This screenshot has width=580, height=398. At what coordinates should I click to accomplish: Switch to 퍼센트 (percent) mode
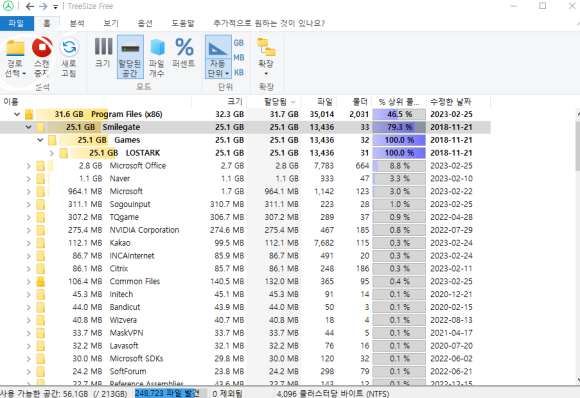pyautogui.click(x=184, y=53)
